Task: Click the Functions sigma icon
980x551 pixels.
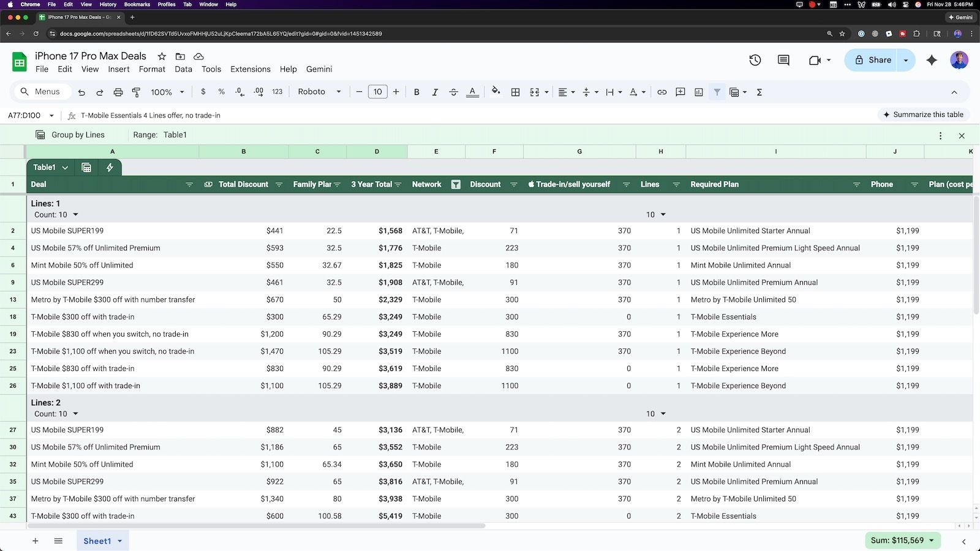Action: (x=759, y=92)
